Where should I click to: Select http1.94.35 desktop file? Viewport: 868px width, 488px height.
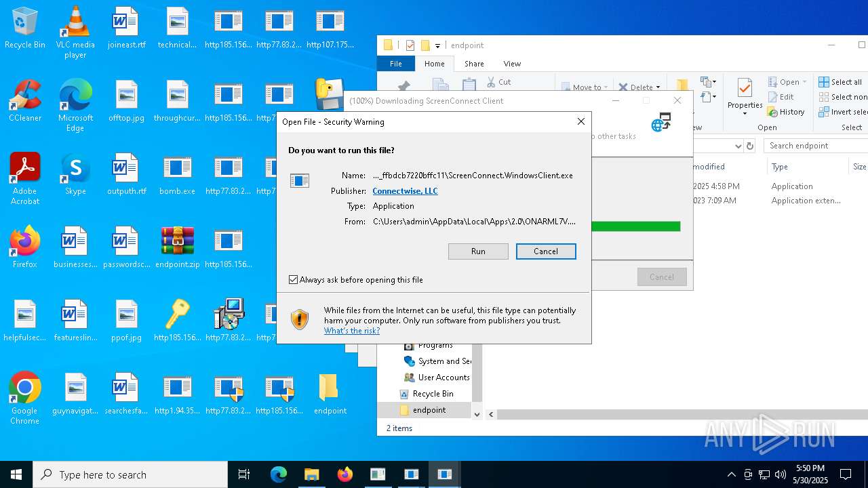tap(177, 393)
